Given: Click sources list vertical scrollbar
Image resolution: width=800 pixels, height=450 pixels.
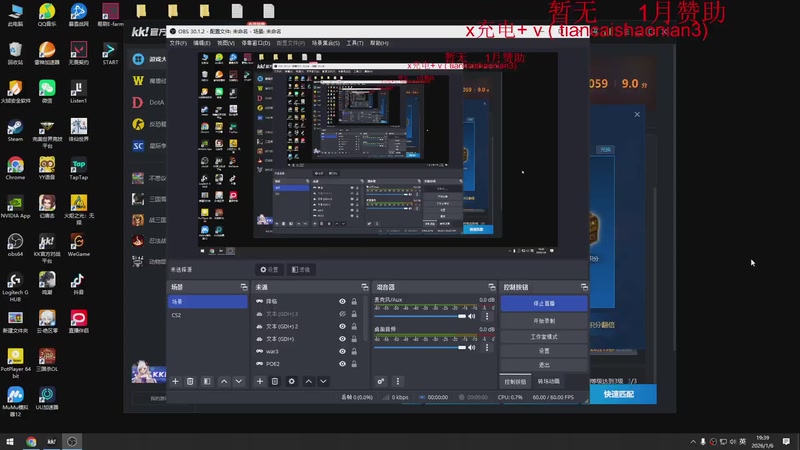Looking at the screenshot, I should point(366,319).
